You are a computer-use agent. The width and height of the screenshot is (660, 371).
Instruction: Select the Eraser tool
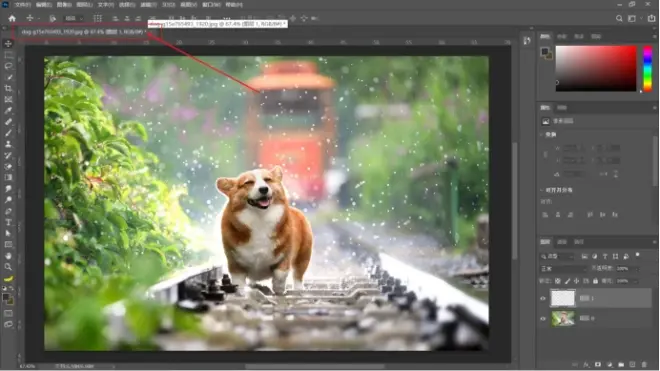8,166
